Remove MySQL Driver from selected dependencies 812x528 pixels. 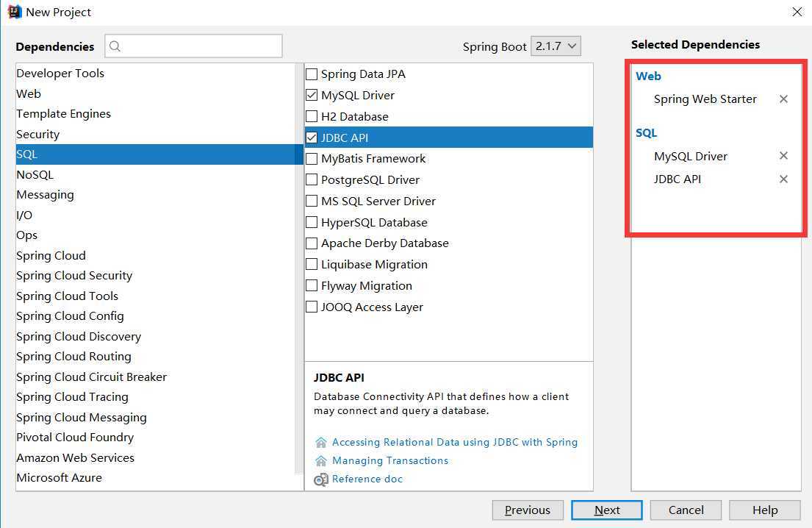coord(783,155)
